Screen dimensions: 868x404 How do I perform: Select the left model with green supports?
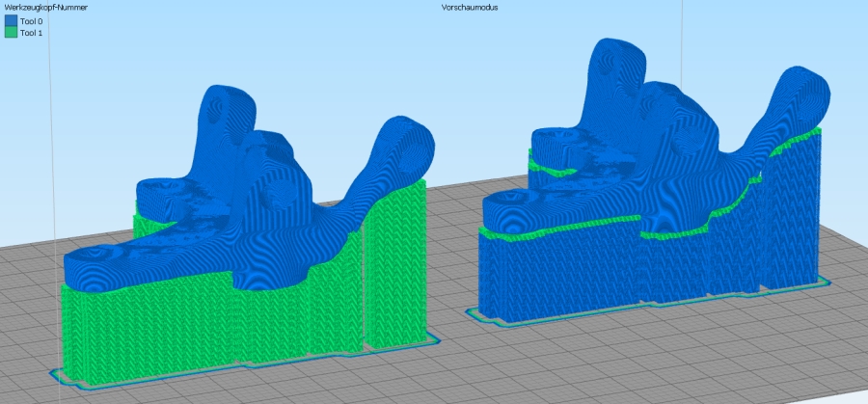point(246,238)
